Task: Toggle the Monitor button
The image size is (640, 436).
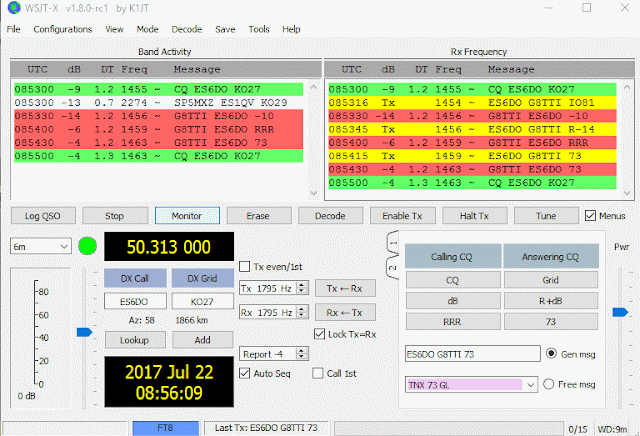Action: (187, 216)
